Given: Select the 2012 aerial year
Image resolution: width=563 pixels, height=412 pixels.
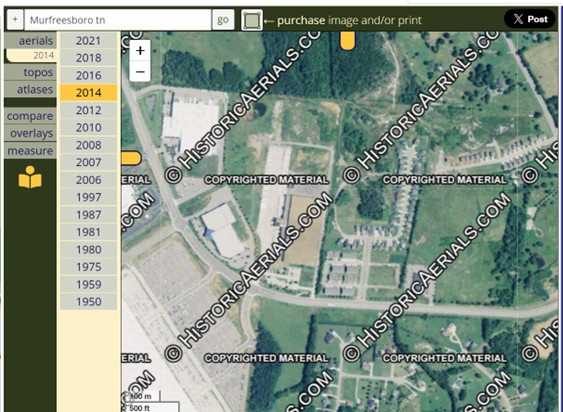Looking at the screenshot, I should [x=88, y=110].
